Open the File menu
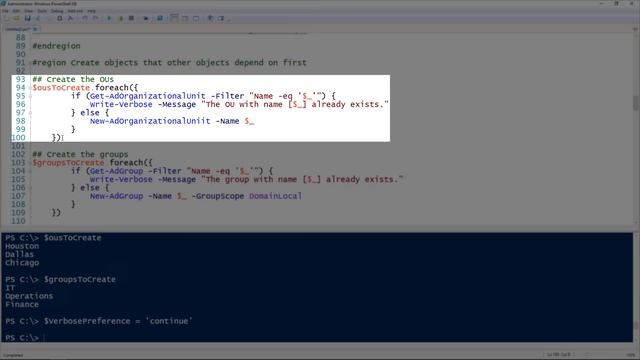 click(5, 11)
